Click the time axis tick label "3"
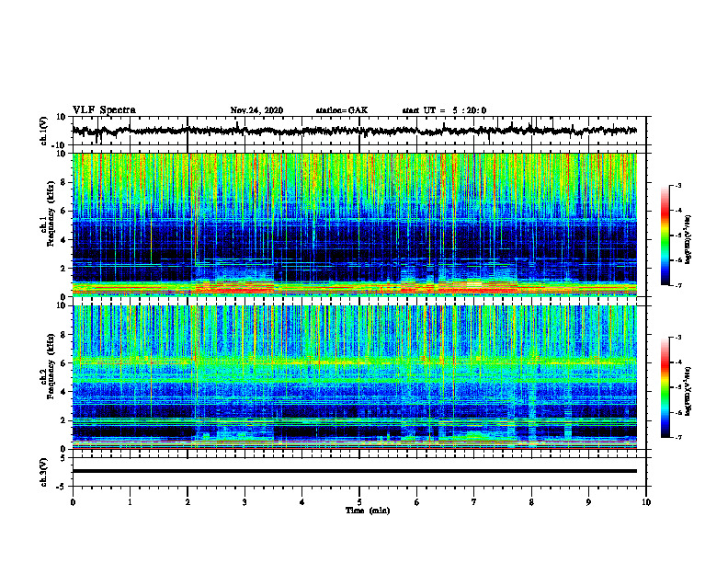Image resolution: width=728 pixels, height=563 pixels. pos(245,502)
